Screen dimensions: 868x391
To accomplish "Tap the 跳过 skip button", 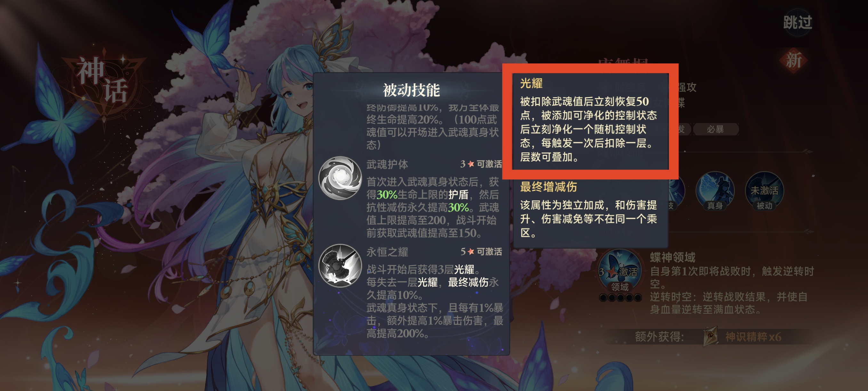I will pos(797,22).
